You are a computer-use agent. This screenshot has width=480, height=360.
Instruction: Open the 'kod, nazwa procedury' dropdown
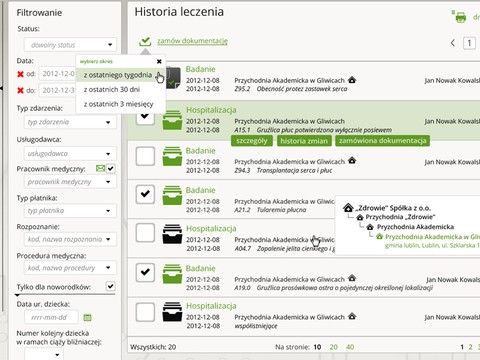tap(70, 268)
